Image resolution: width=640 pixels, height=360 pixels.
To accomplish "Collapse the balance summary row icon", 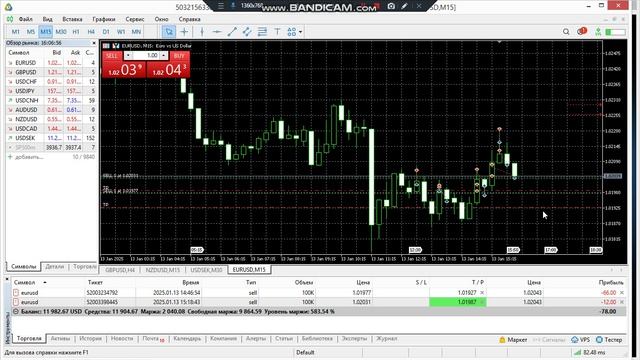I will coord(16,311).
